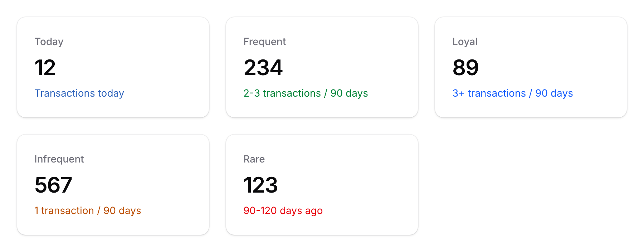Screen dimensions: 644x252
Task: Click the Loyal label heading
Action: tap(464, 42)
